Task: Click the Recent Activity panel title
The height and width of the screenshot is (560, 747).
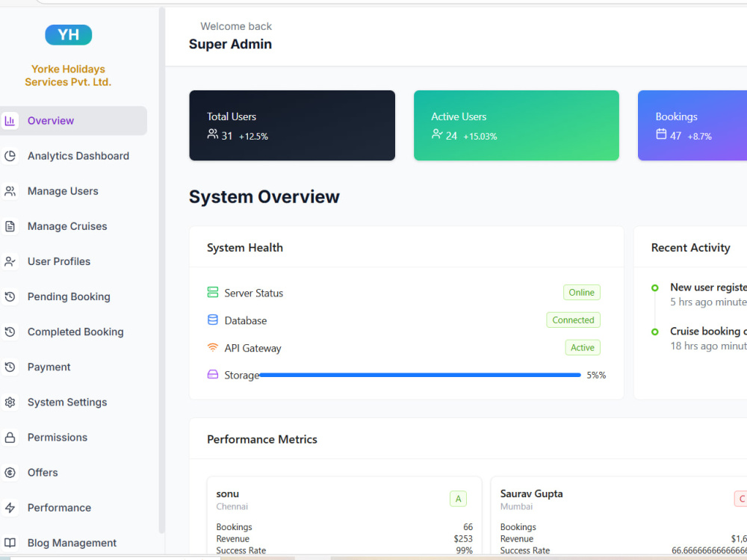Action: pyautogui.click(x=690, y=248)
